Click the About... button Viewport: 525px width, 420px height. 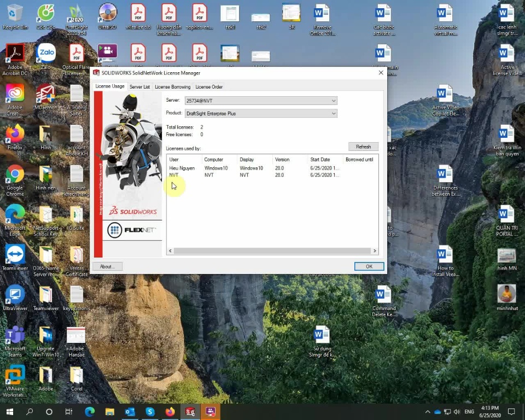pyautogui.click(x=108, y=266)
